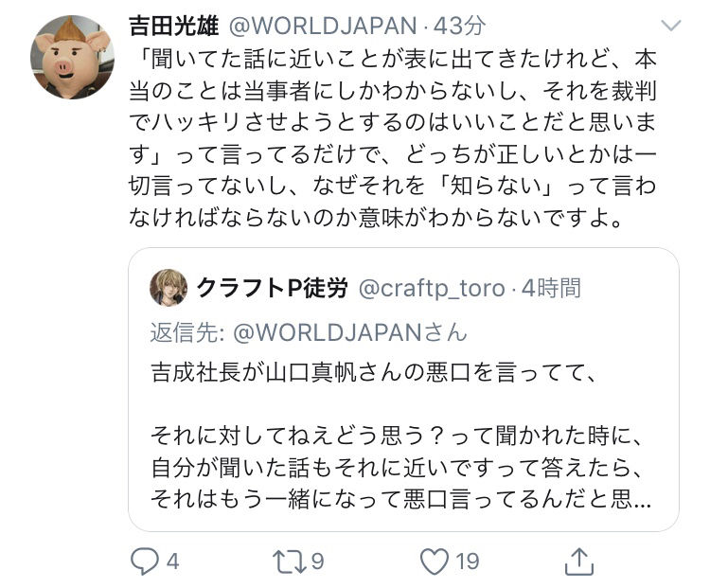Click the reply speech bubble icon
The image size is (710, 588).
(145, 561)
